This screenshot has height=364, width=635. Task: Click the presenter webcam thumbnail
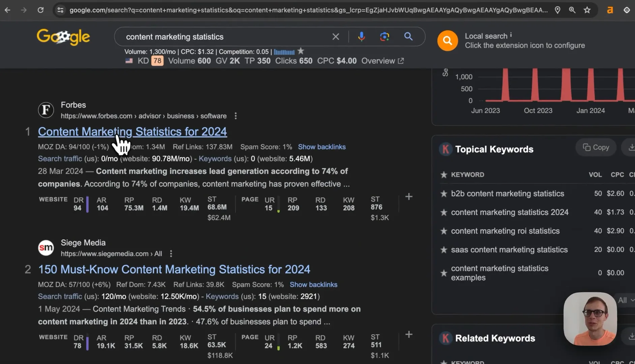[x=590, y=319]
